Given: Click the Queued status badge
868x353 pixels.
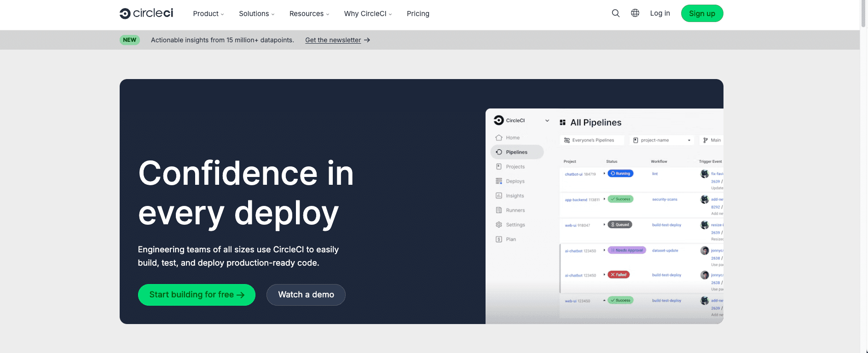Looking at the screenshot, I should pyautogui.click(x=620, y=225).
